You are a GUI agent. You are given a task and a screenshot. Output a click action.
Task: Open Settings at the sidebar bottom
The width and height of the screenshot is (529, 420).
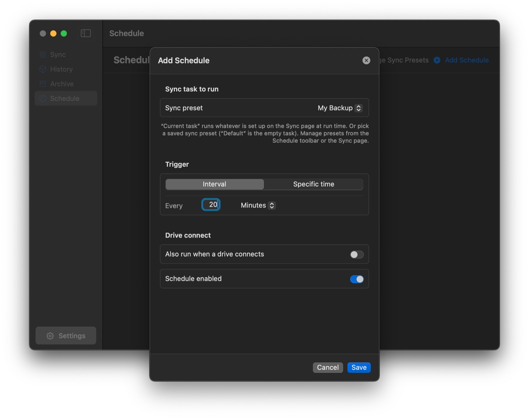66,336
